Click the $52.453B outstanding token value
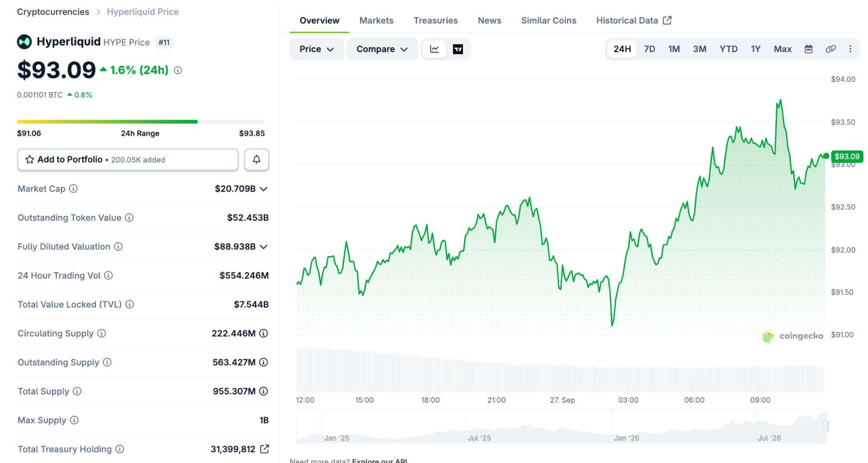The height and width of the screenshot is (463, 868). [x=248, y=218]
